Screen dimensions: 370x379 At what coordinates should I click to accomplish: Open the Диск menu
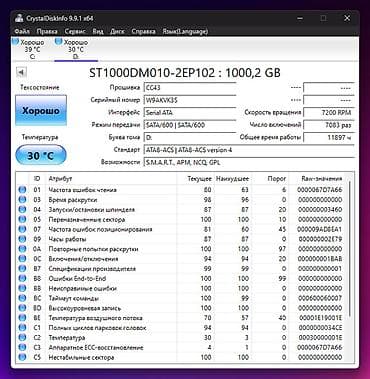tap(117, 31)
